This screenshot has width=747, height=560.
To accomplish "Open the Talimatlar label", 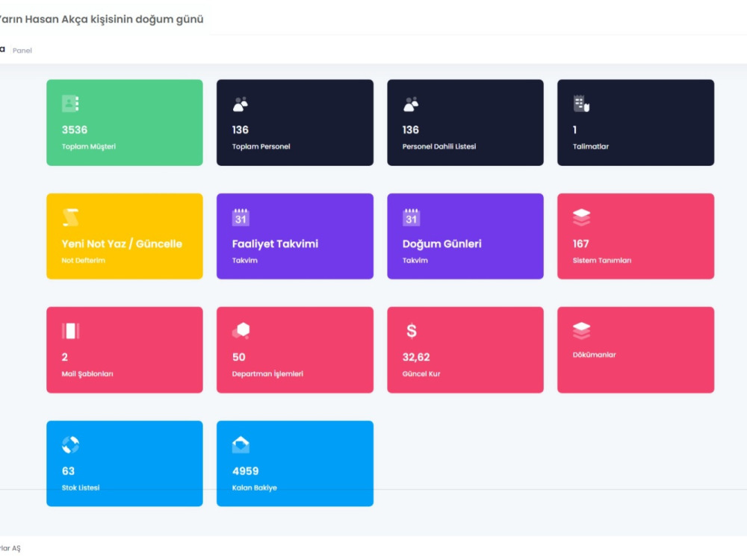I will click(591, 146).
